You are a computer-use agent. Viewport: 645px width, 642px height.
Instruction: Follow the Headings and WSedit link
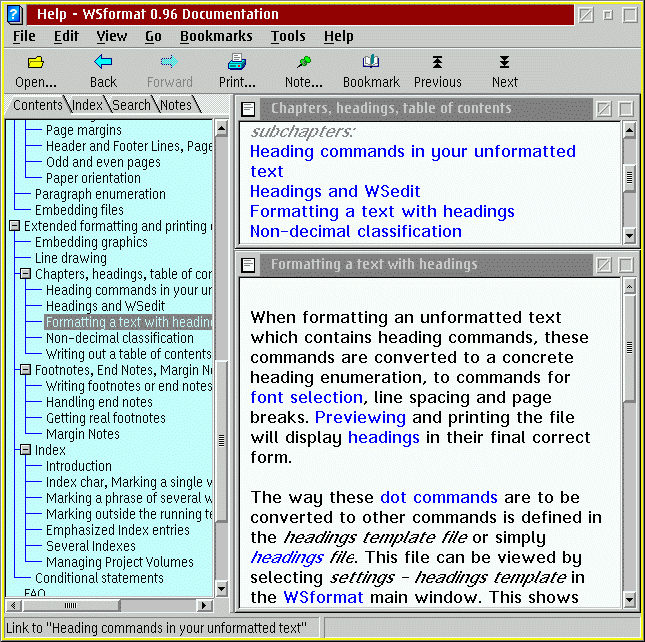click(335, 191)
